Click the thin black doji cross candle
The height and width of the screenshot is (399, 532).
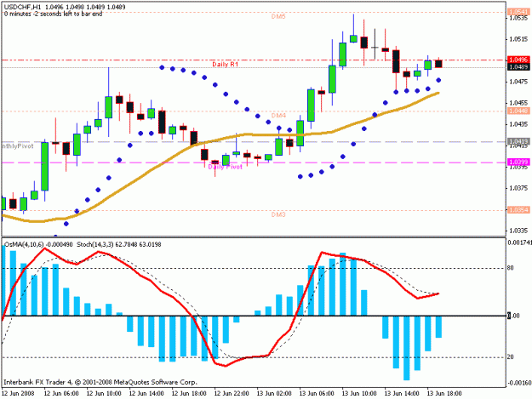[x=375, y=47]
